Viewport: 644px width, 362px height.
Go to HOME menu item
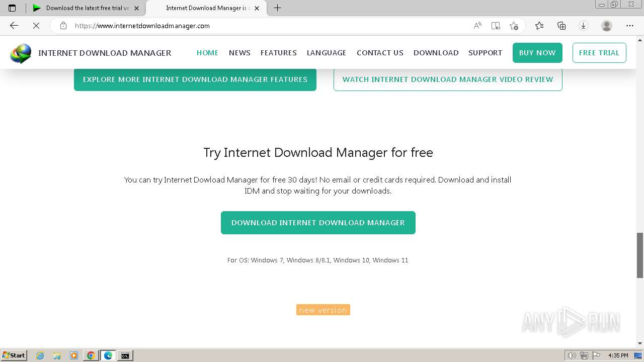point(207,53)
